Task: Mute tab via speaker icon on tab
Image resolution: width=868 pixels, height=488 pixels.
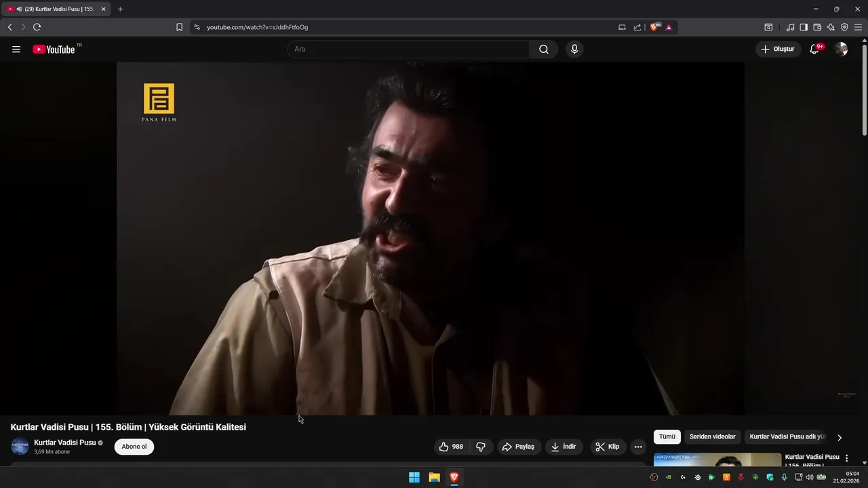Action: [x=19, y=9]
